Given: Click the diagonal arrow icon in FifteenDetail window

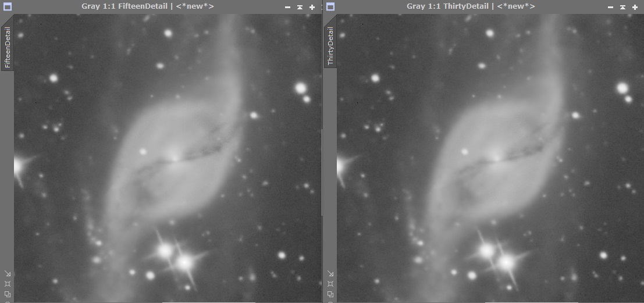Looking at the screenshot, I should tap(8, 273).
